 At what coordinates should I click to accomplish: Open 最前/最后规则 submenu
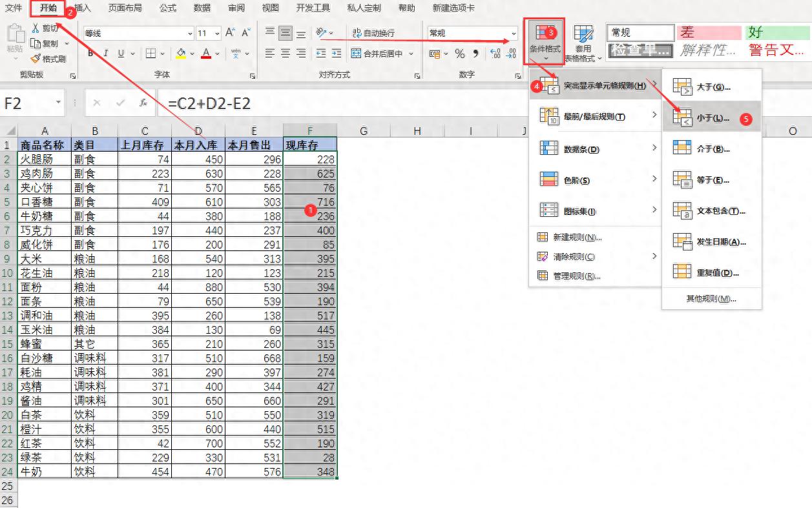[596, 116]
